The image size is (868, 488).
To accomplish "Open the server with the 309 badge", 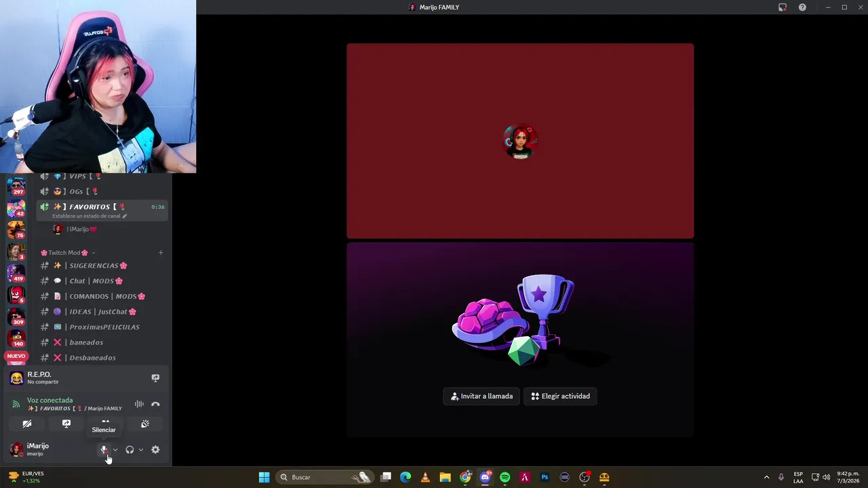I will [x=16, y=316].
